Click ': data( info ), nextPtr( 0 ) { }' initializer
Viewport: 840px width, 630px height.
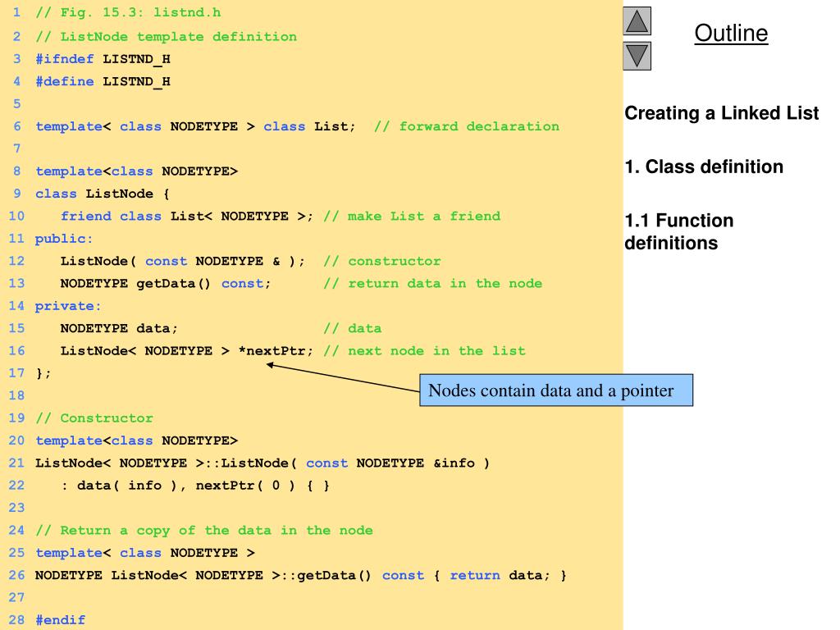point(195,486)
